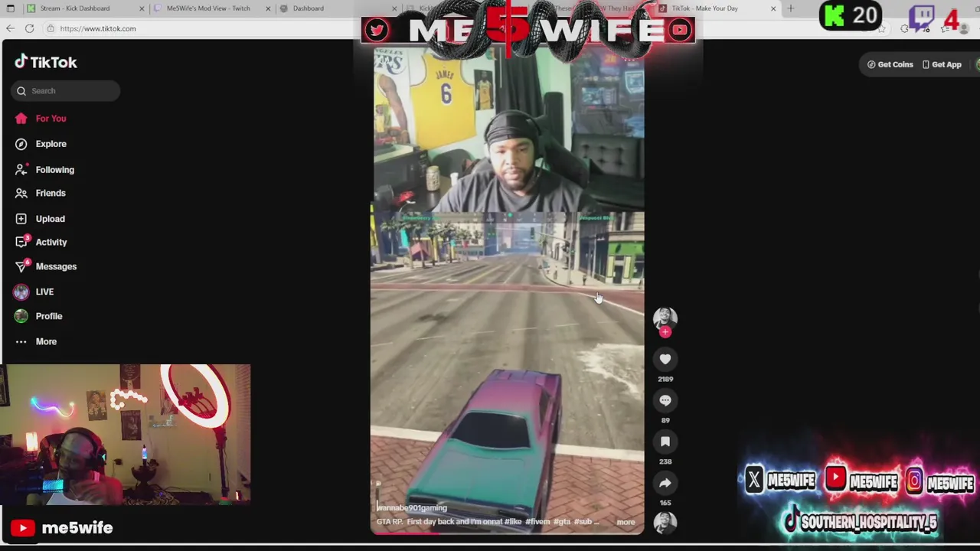This screenshot has height=551, width=980.
Task: Like the video with heart icon
Action: [665, 360]
